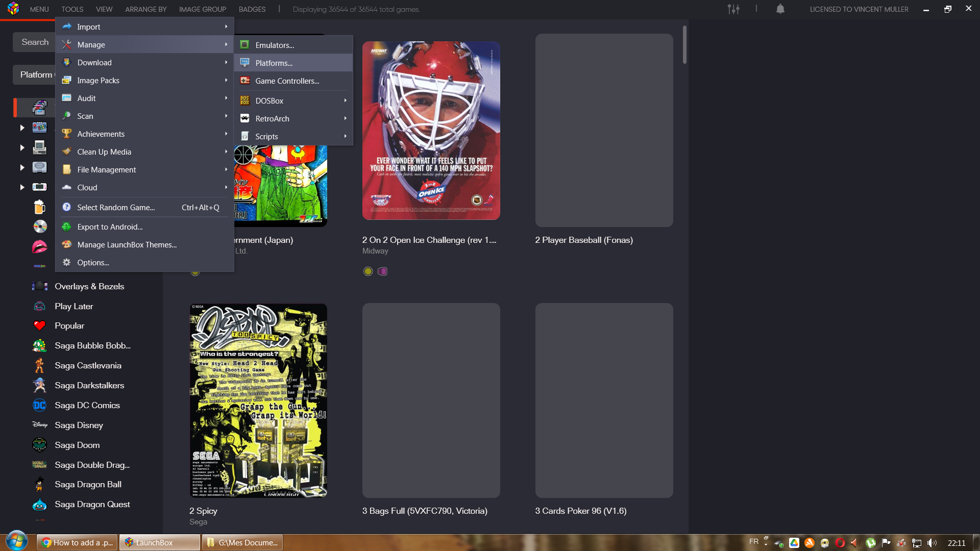Click the Import arrow icon
980x551 pixels.
(x=66, y=27)
